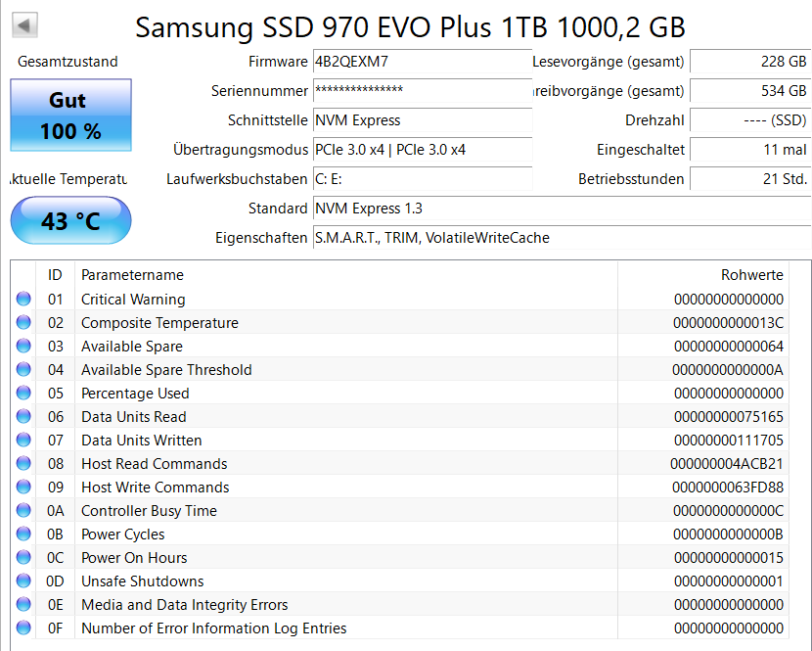Select the 'Critical Warning' parameter name

[133, 299]
